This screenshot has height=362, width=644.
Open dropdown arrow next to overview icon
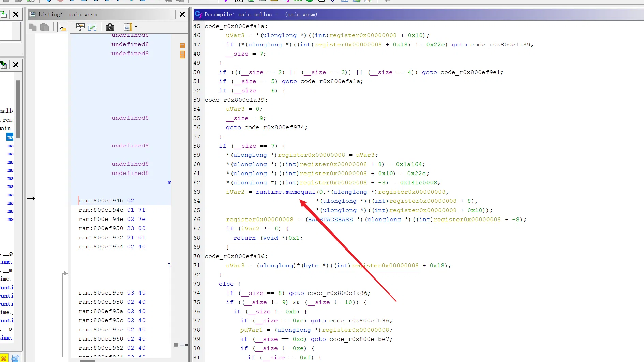click(136, 27)
